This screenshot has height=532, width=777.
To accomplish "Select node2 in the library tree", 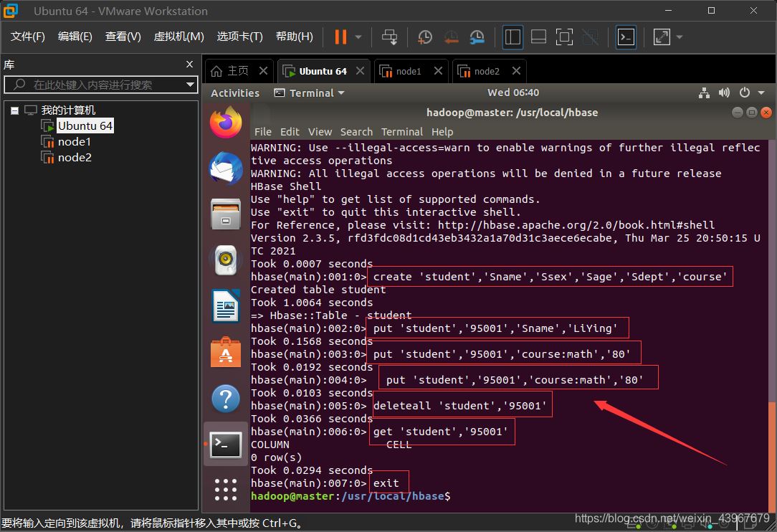I will click(x=75, y=158).
